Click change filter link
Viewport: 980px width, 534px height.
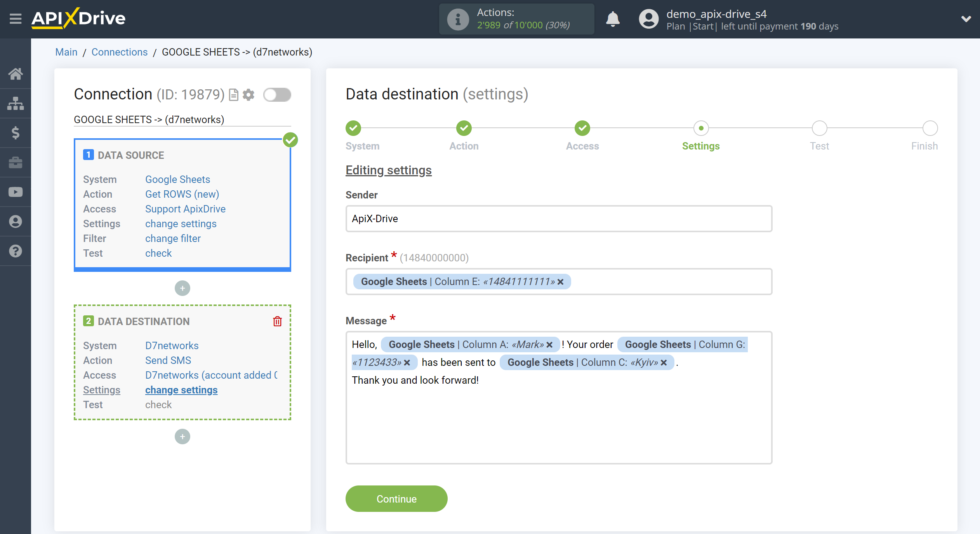pyautogui.click(x=173, y=238)
